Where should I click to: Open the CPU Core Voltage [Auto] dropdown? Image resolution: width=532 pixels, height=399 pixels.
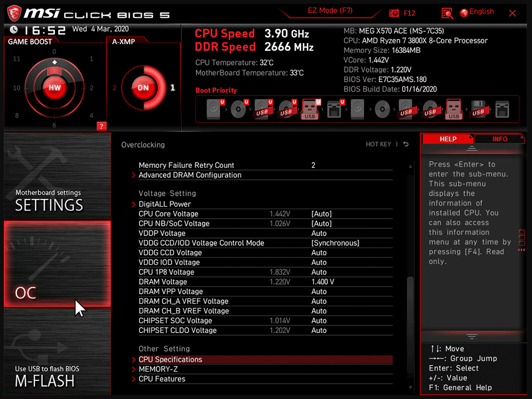click(321, 214)
